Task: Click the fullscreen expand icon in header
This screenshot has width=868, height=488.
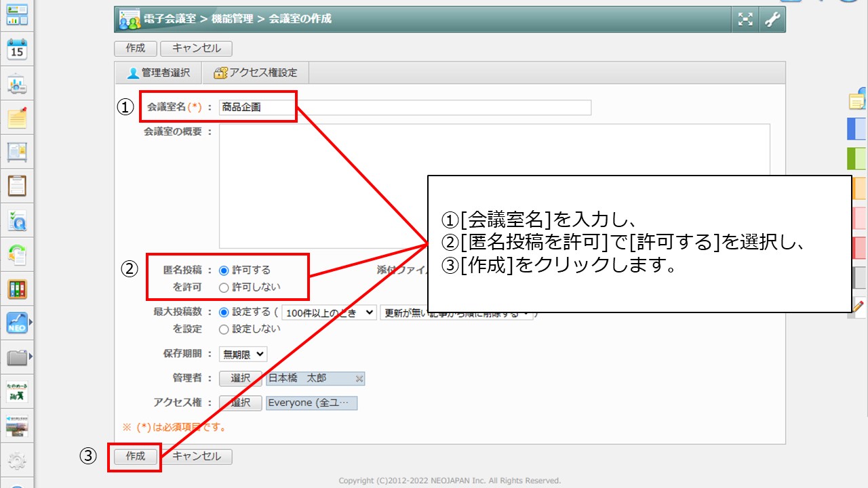Action: [745, 20]
